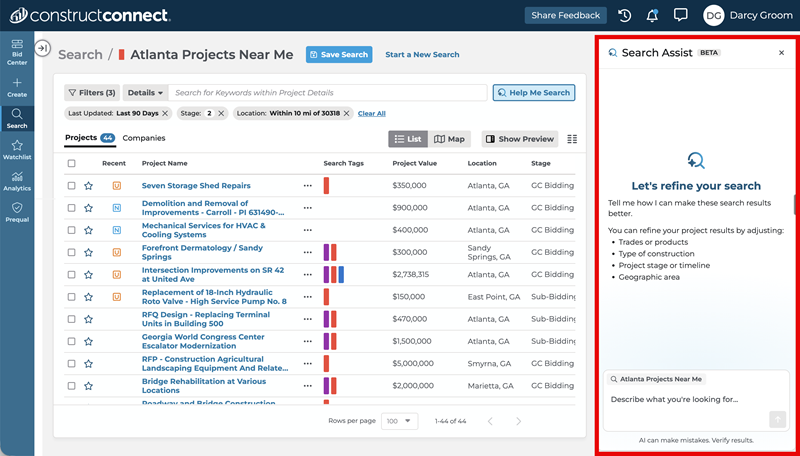Click Help Me Search button
800x456 pixels.
coord(534,93)
